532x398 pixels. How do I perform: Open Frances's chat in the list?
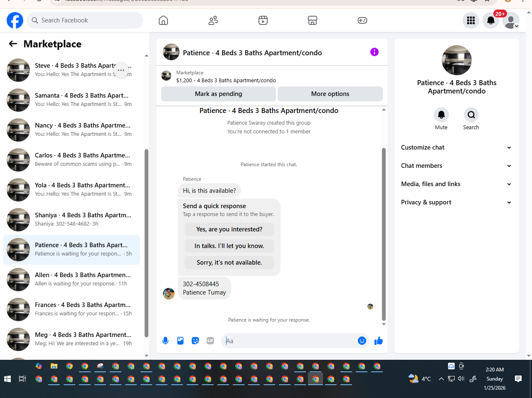(x=71, y=310)
